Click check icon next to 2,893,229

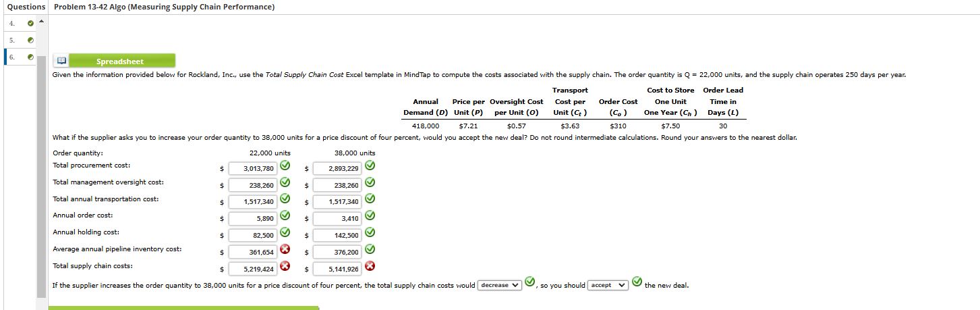pos(369,165)
